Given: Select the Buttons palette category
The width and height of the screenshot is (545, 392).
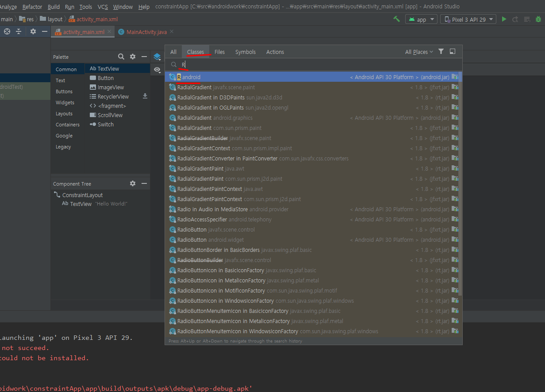Looking at the screenshot, I should (68, 91).
